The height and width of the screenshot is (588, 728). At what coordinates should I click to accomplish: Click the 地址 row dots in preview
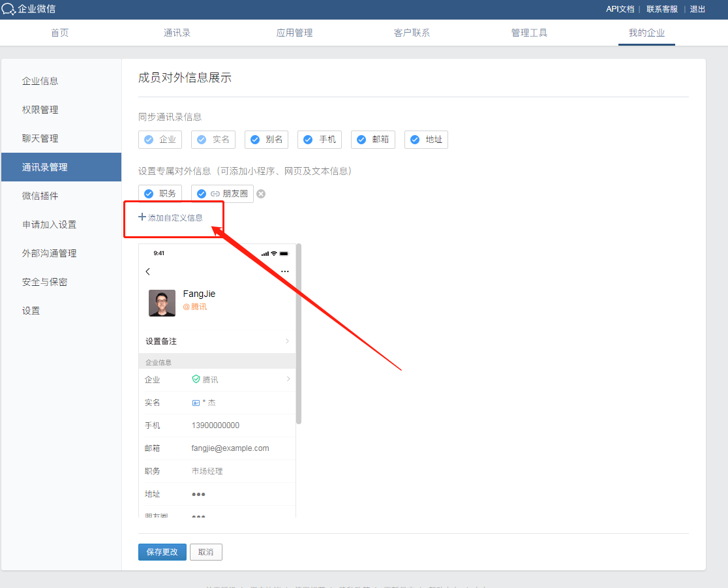pyautogui.click(x=198, y=494)
